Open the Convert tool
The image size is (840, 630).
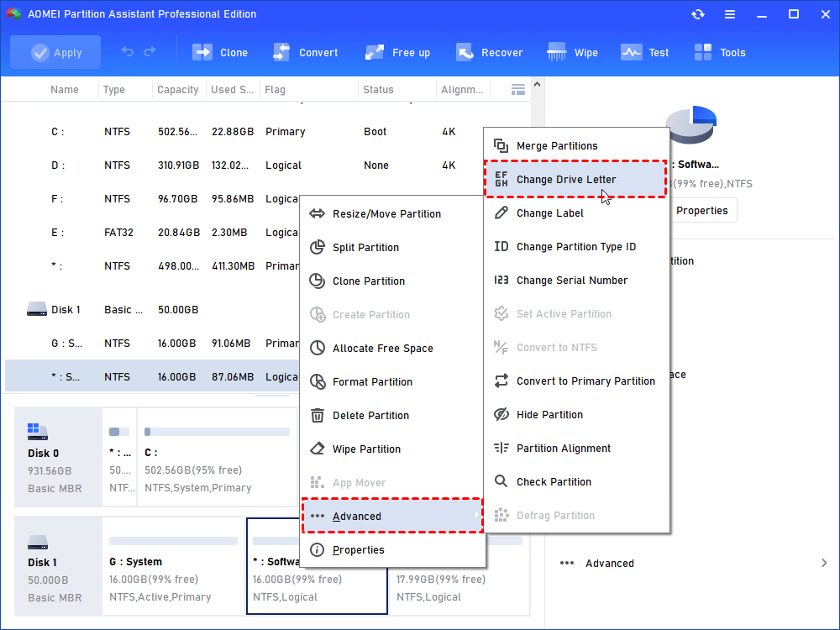pos(306,52)
